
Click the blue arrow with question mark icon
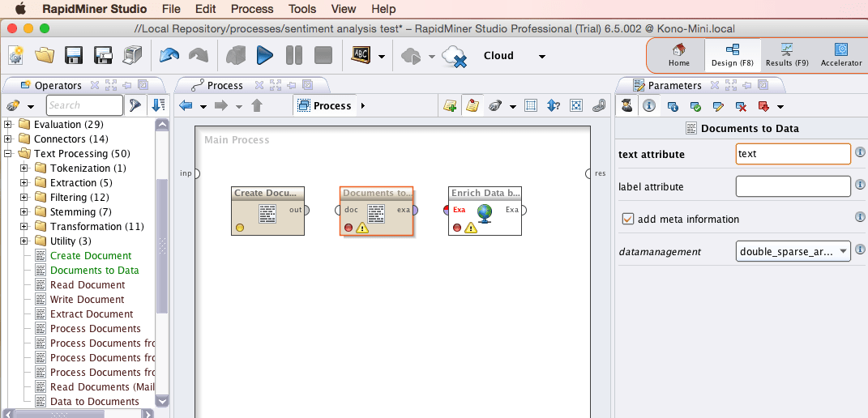tap(554, 105)
